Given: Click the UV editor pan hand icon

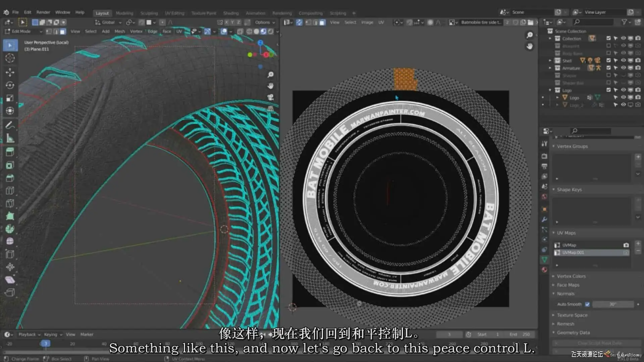Looking at the screenshot, I should (530, 46).
